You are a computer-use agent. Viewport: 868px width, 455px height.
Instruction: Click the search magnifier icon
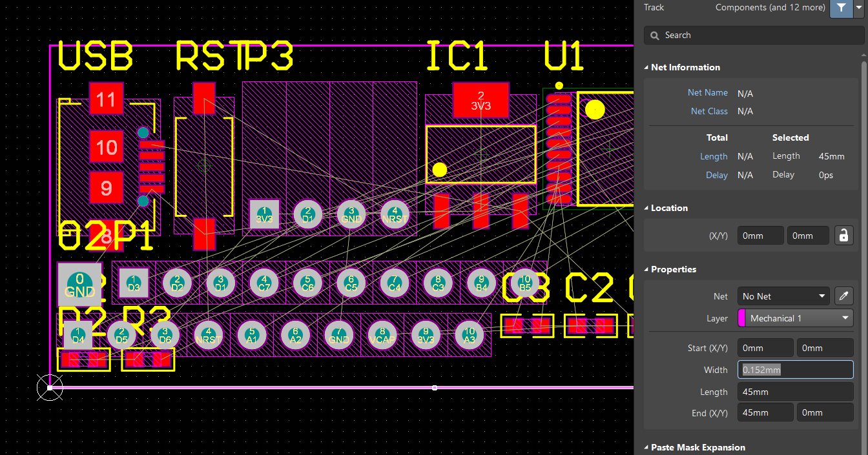coord(655,35)
